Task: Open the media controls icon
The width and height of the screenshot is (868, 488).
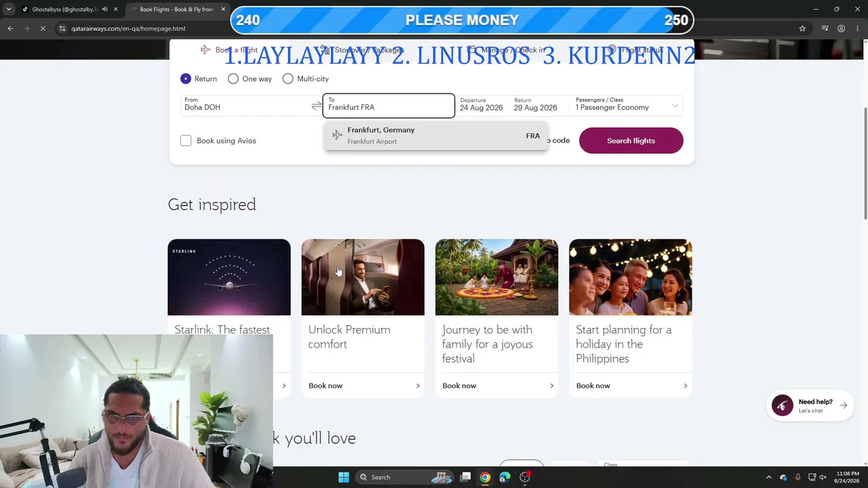Action: click(x=825, y=28)
